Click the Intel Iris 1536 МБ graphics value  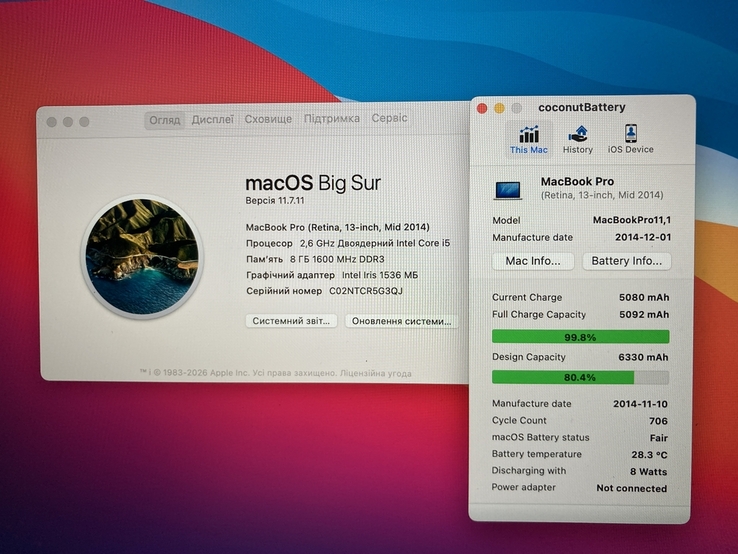(380, 275)
